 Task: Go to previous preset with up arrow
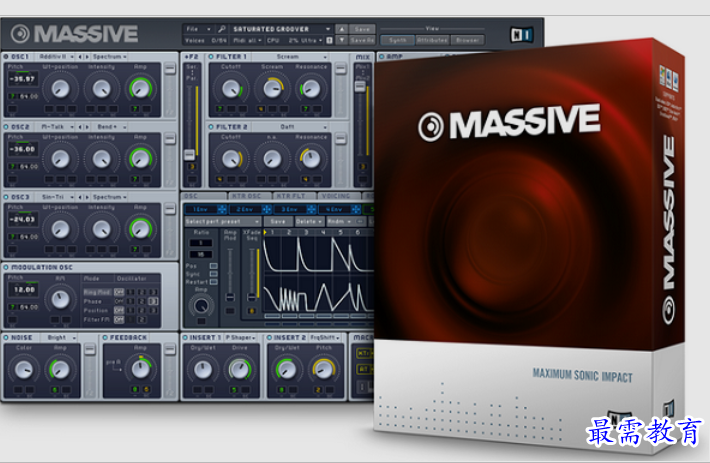click(x=341, y=29)
